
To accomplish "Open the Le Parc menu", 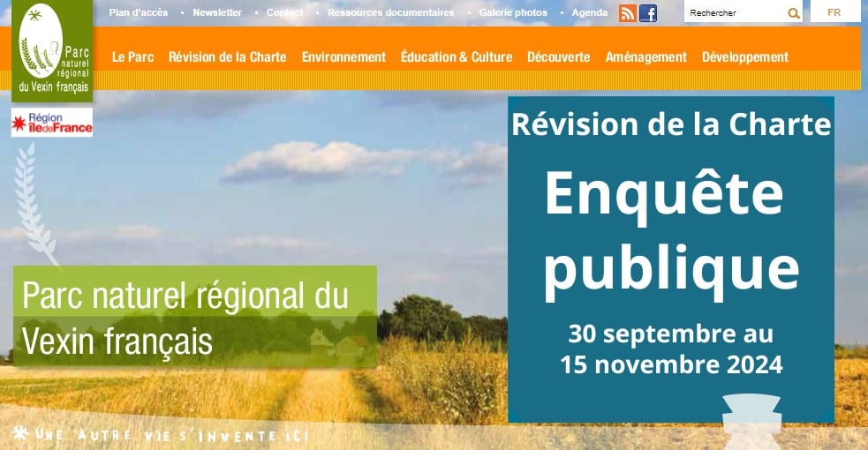I will (132, 56).
